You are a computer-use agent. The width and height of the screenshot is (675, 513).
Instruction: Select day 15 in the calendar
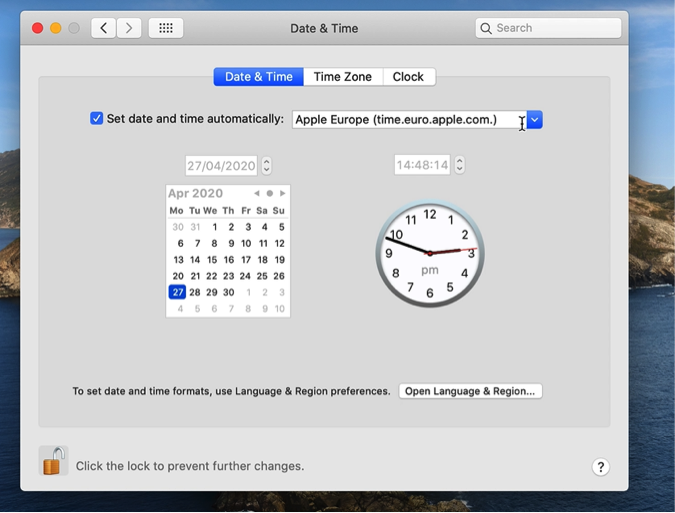pos(212,260)
